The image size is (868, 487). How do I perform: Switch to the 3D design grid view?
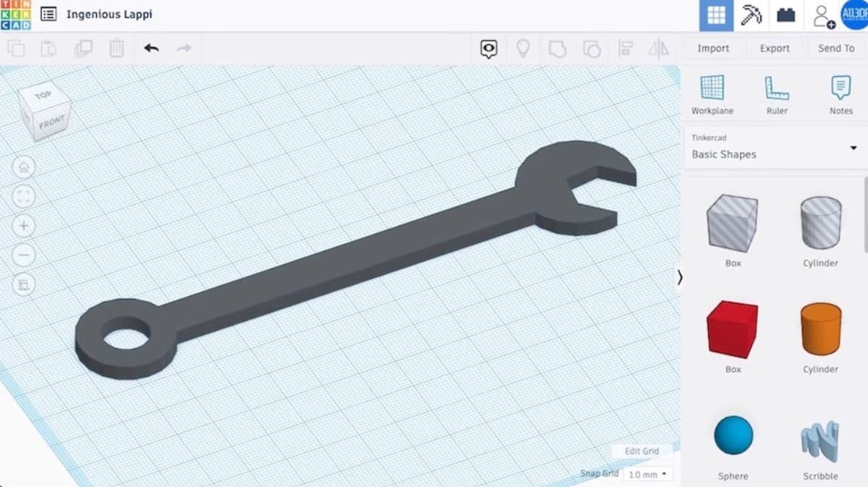coord(716,15)
